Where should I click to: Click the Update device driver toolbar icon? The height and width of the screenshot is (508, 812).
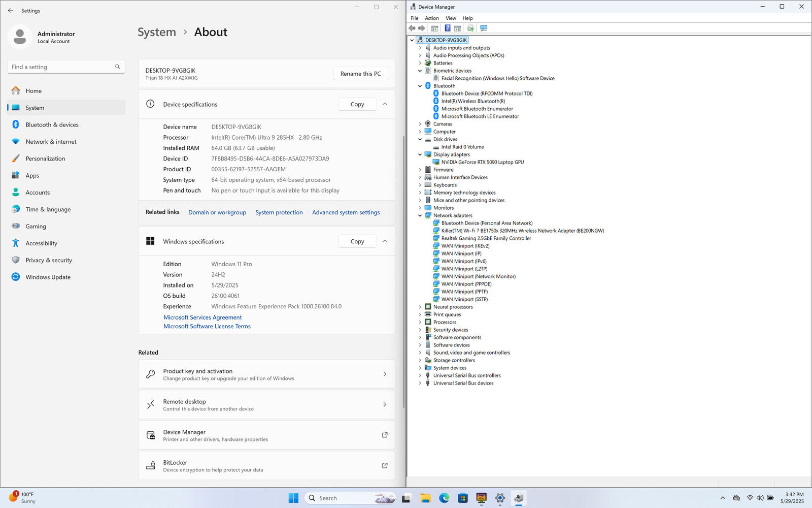pos(470,28)
